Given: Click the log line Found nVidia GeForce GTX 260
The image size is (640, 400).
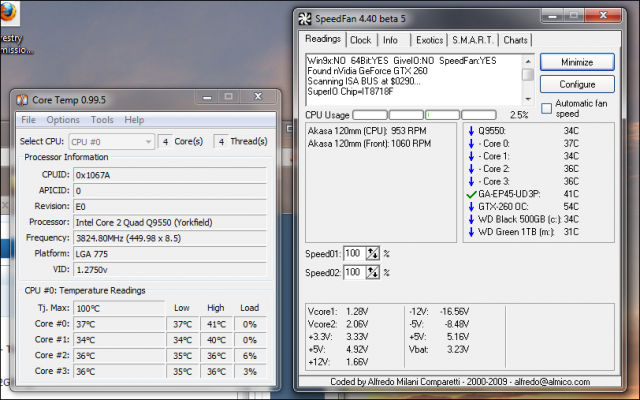Looking at the screenshot, I should [367, 71].
